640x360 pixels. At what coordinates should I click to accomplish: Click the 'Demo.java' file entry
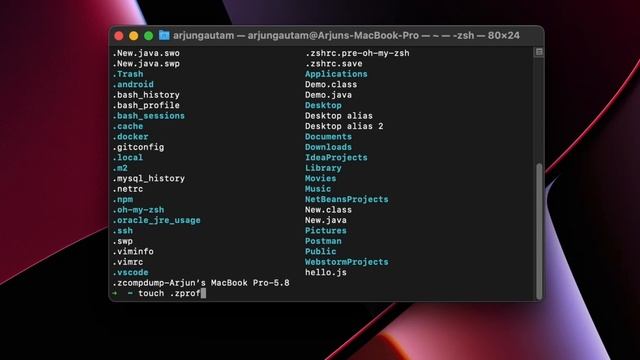tap(328, 95)
